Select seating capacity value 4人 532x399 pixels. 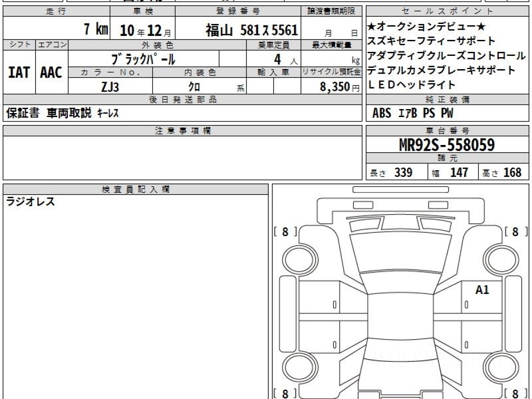point(286,59)
